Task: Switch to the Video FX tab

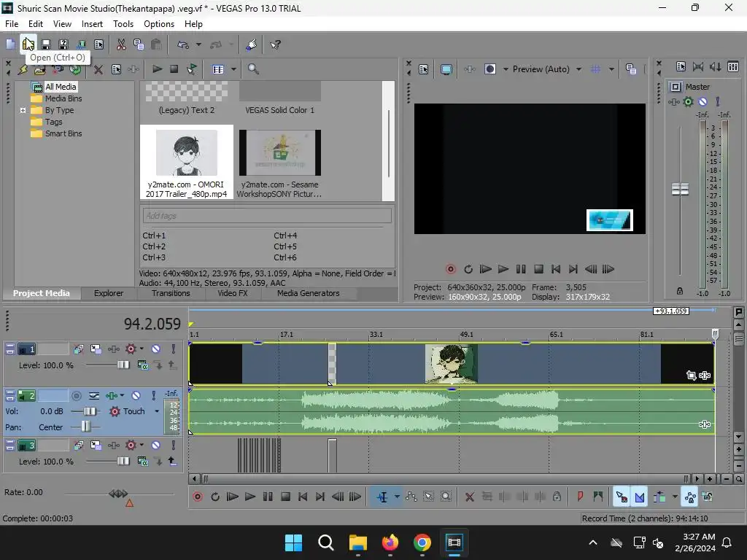Action: click(233, 293)
